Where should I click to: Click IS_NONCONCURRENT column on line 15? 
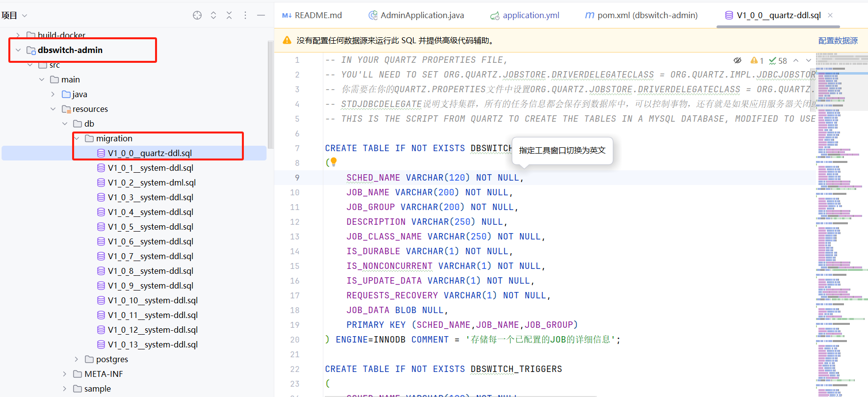click(x=390, y=266)
